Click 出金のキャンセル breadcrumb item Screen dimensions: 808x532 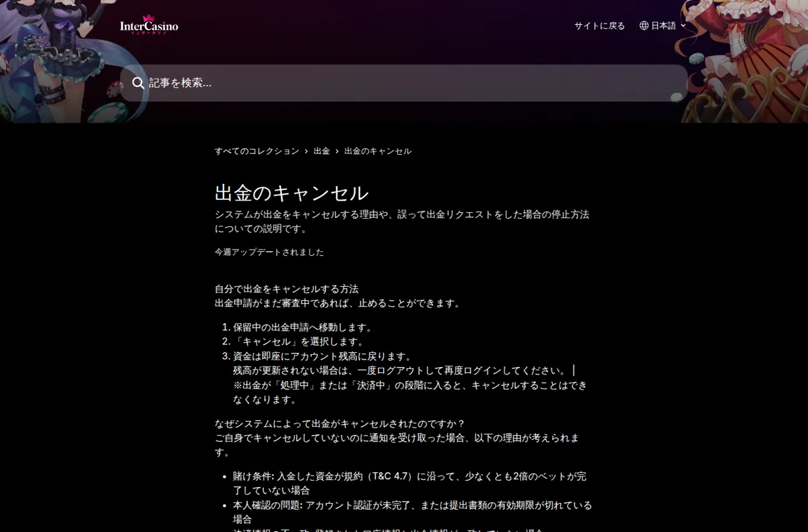tap(378, 151)
